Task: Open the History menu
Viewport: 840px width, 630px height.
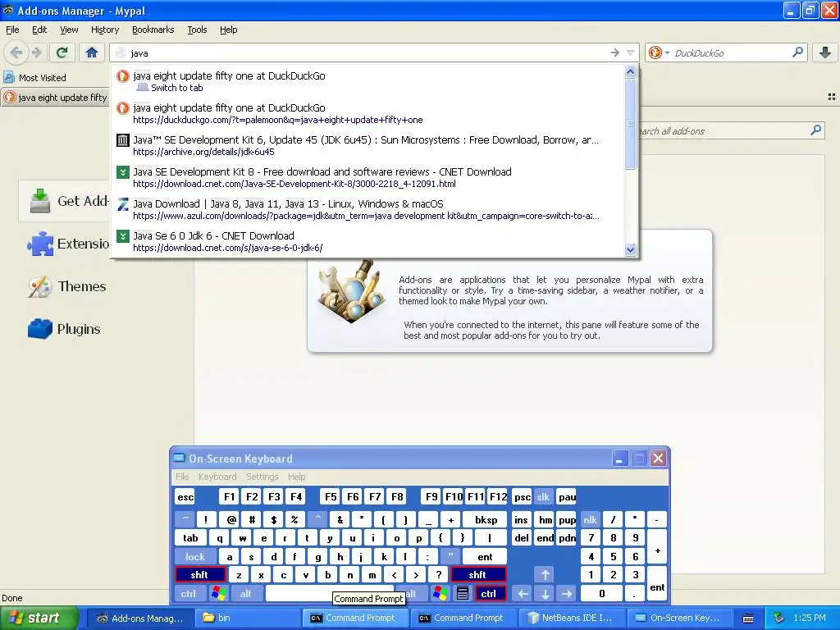Action: [104, 30]
